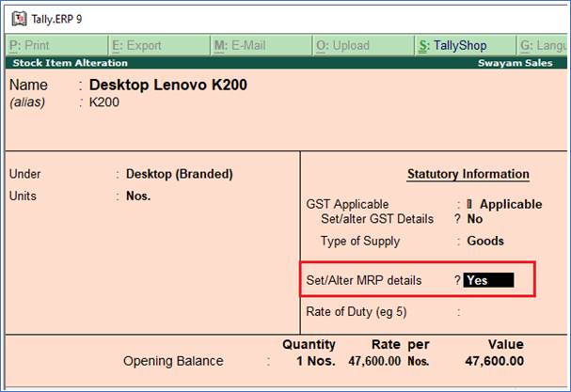Click the Opening Balance label
This screenshot has height=392, width=571.
(x=173, y=361)
